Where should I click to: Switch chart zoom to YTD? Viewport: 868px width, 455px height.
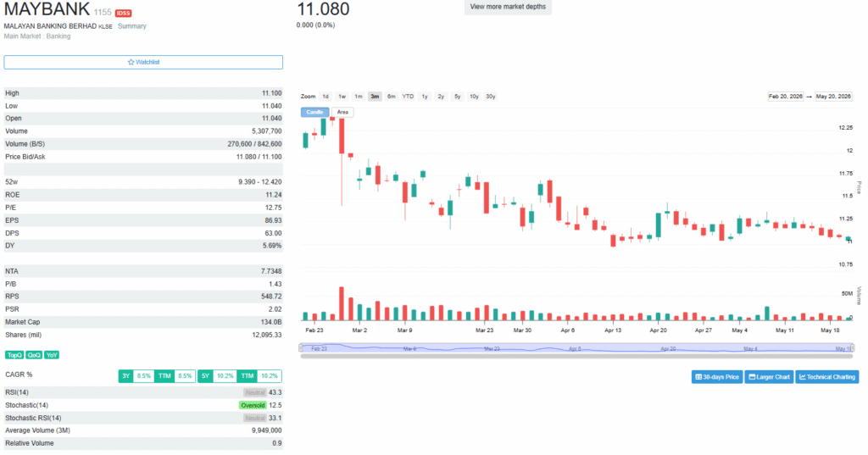coord(408,97)
